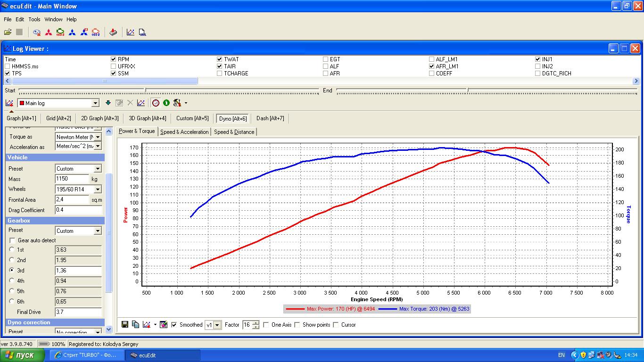Increase the smoothing Factor spinner
The height and width of the screenshot is (362, 644).
pyautogui.click(x=256, y=323)
